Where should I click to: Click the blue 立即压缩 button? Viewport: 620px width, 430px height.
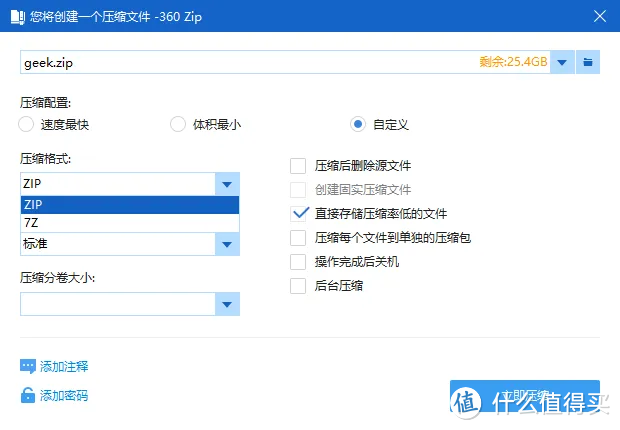[x=525, y=396]
